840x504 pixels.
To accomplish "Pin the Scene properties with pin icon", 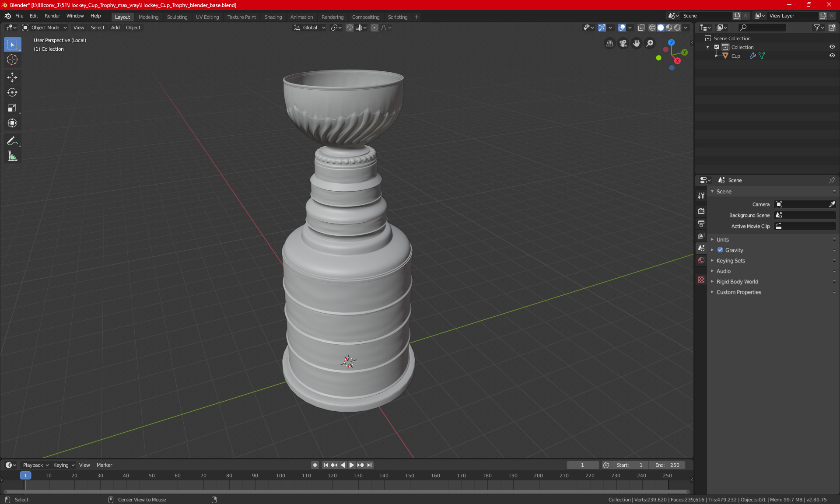I will click(832, 180).
